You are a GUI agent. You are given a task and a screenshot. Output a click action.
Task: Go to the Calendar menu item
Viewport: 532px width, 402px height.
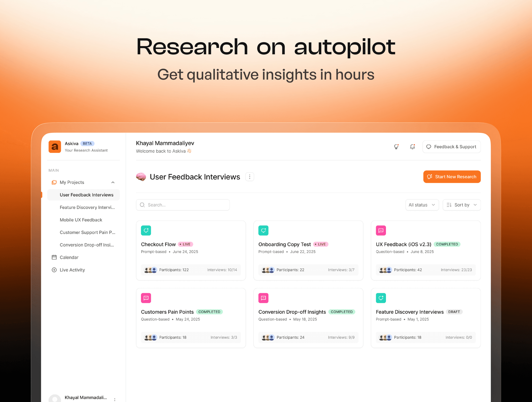click(x=69, y=257)
